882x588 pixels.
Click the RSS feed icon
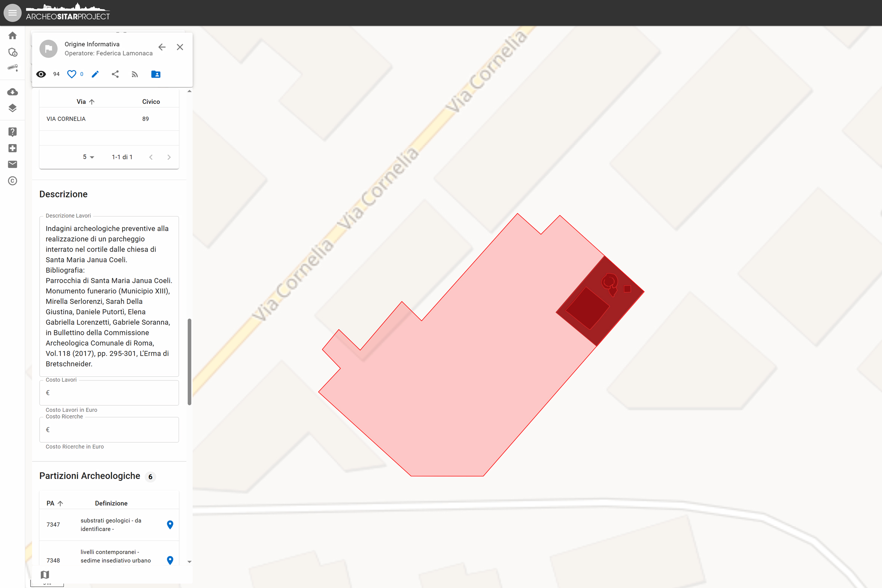tap(135, 74)
